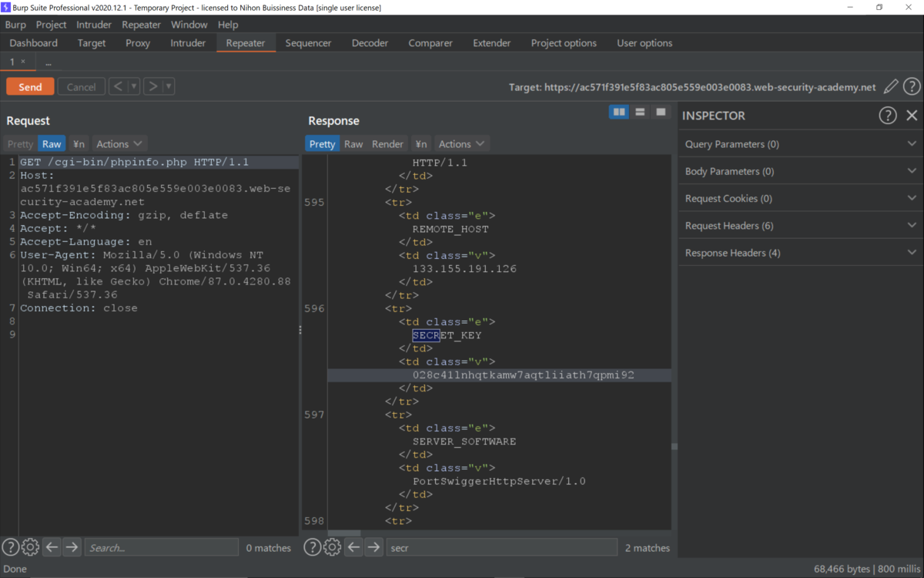Open the Project menu
Screen dimensions: 924x578
(x=52, y=25)
